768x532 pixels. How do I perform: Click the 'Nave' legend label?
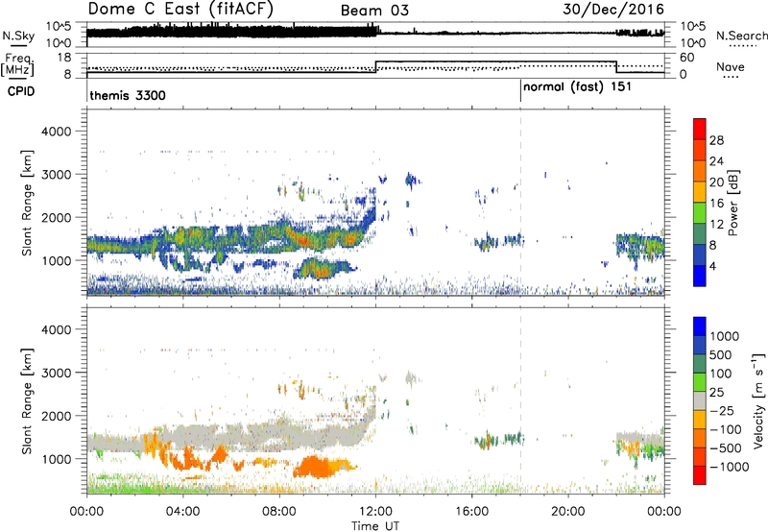[730, 66]
